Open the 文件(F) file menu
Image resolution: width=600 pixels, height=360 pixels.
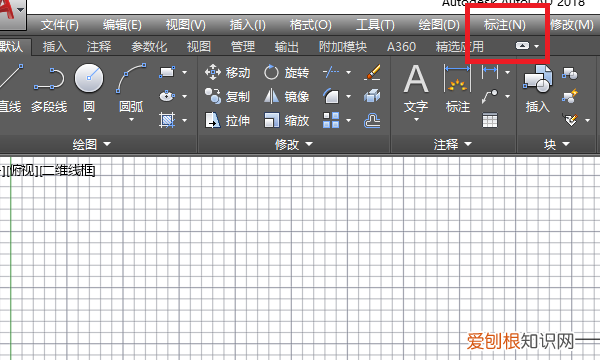60,25
